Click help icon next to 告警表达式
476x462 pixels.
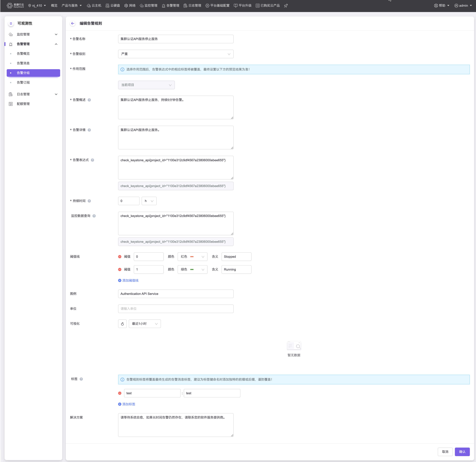point(92,160)
